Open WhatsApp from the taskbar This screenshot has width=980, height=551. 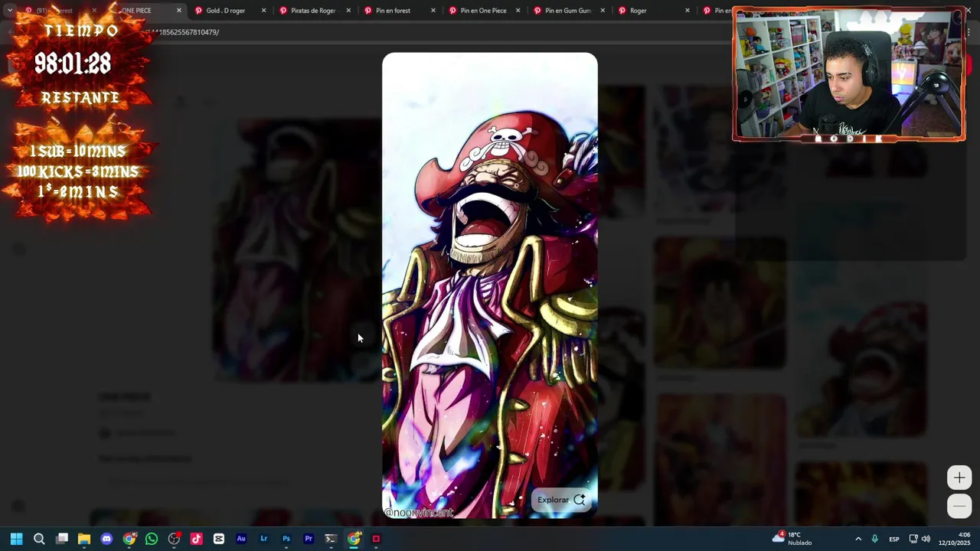pyautogui.click(x=152, y=539)
